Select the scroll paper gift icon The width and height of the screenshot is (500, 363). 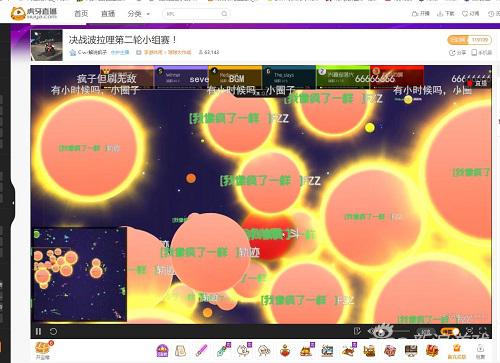click(181, 351)
